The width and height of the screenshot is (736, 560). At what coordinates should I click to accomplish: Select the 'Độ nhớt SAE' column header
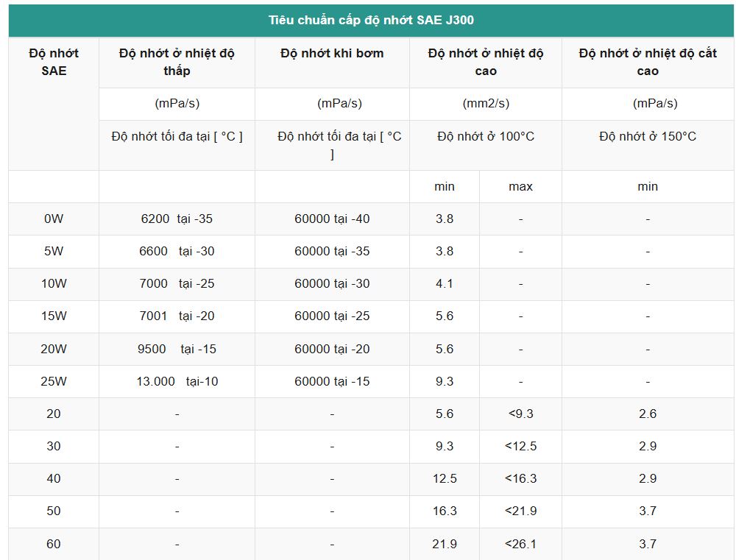point(54,62)
